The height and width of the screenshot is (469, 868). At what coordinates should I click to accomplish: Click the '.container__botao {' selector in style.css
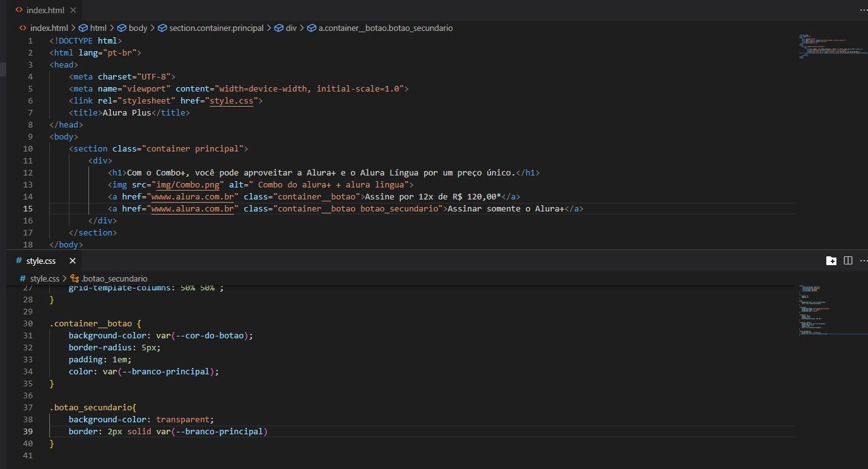(x=95, y=324)
